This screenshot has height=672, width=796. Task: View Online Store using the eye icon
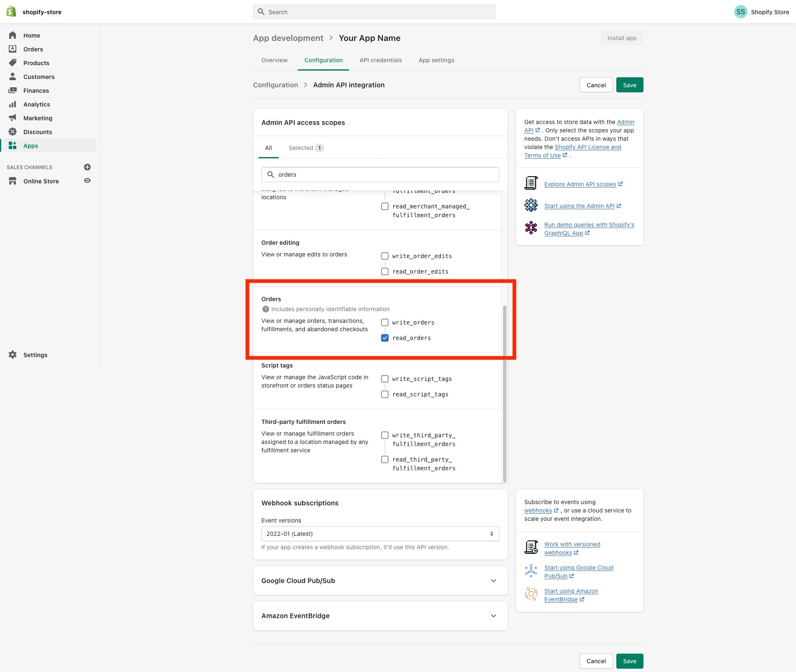(87, 181)
